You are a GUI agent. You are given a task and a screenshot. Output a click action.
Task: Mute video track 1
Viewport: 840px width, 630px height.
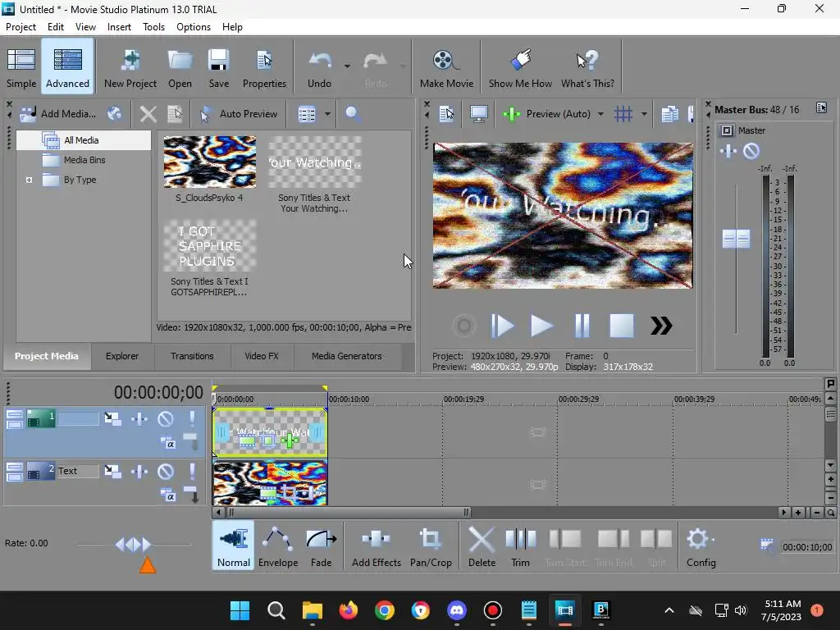(165, 418)
